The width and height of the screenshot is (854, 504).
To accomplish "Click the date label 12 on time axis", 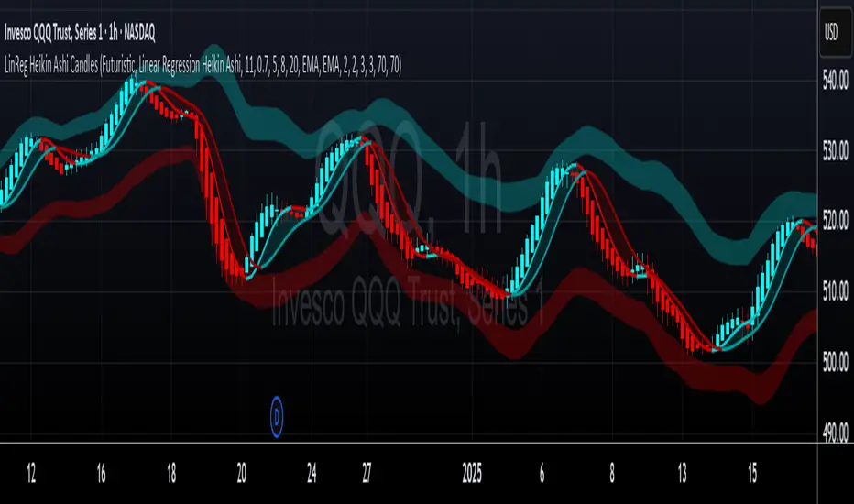I will (x=31, y=474).
